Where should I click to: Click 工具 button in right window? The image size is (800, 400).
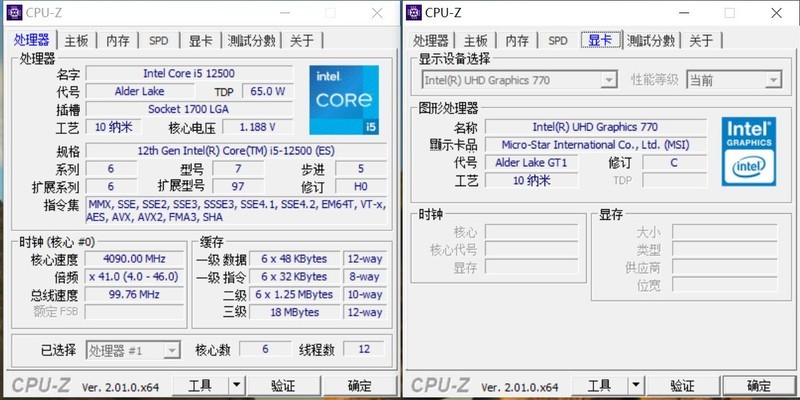[600, 386]
